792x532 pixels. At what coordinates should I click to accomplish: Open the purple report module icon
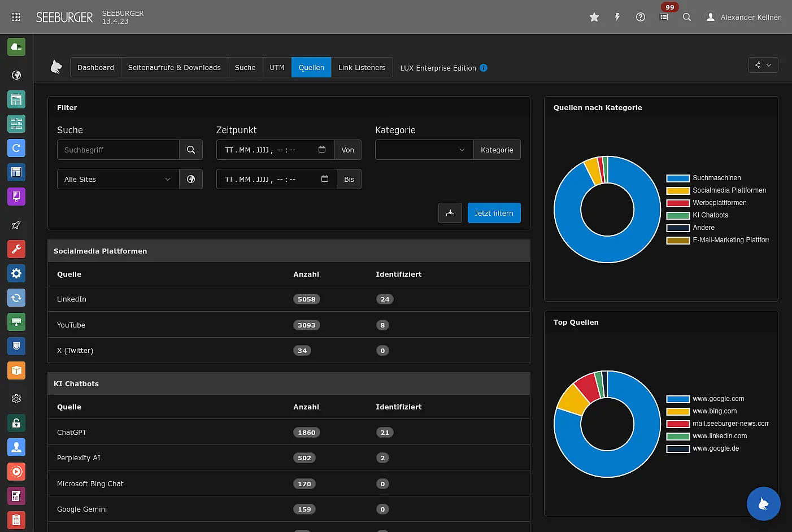pyautogui.click(x=16, y=496)
